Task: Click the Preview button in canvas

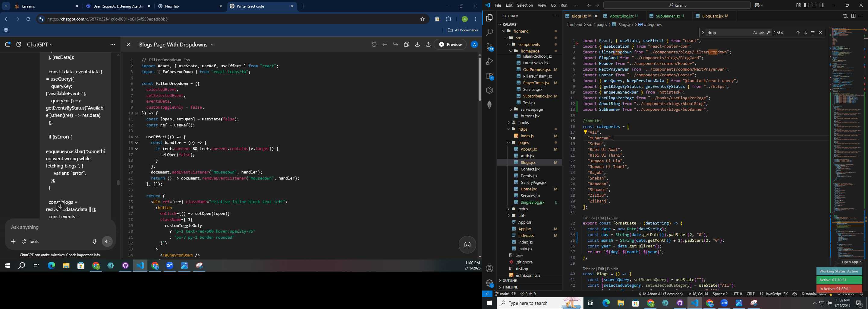Action: click(450, 45)
